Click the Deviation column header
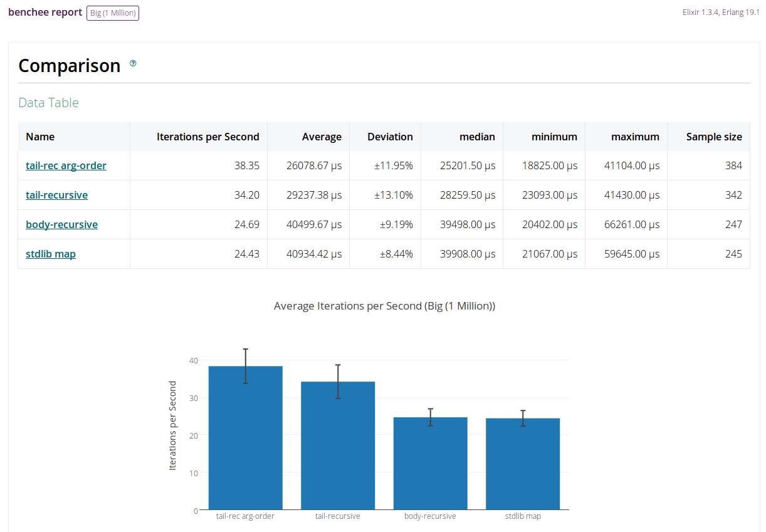Image resolution: width=766 pixels, height=532 pixels. 390,137
